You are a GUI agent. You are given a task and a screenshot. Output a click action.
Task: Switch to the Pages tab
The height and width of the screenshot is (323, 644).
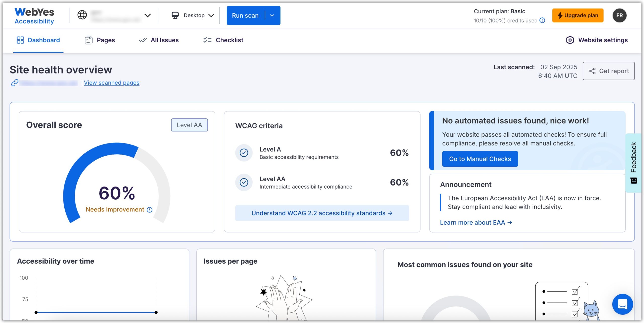(100, 40)
